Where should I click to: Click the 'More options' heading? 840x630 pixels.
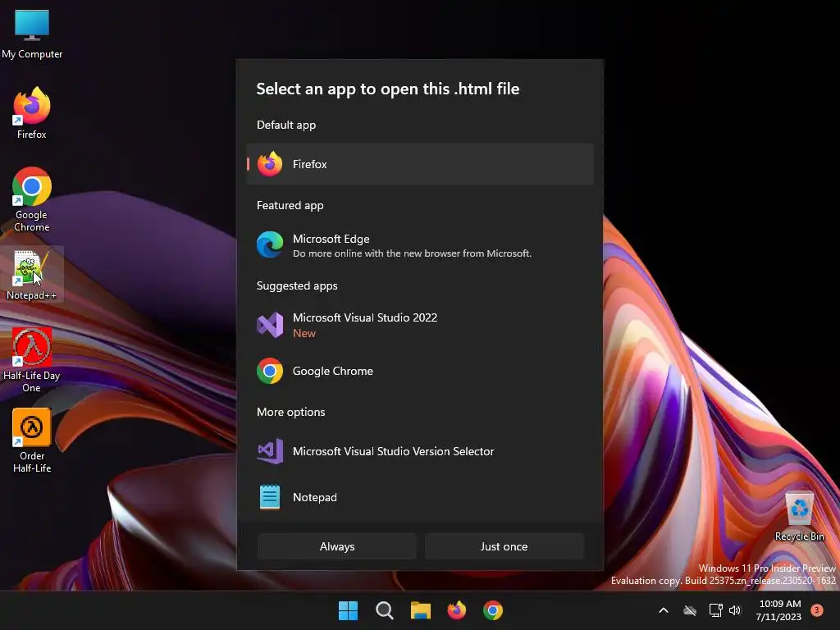291,412
